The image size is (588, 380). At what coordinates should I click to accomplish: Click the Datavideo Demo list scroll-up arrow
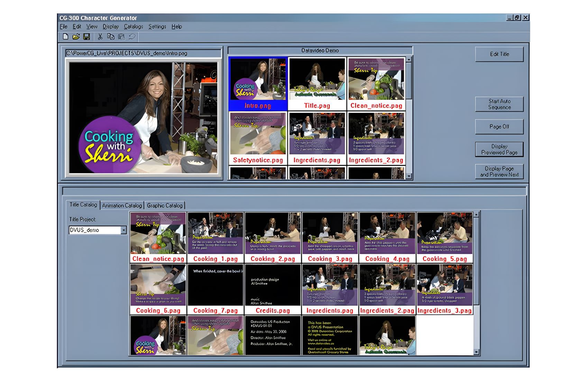(409, 60)
